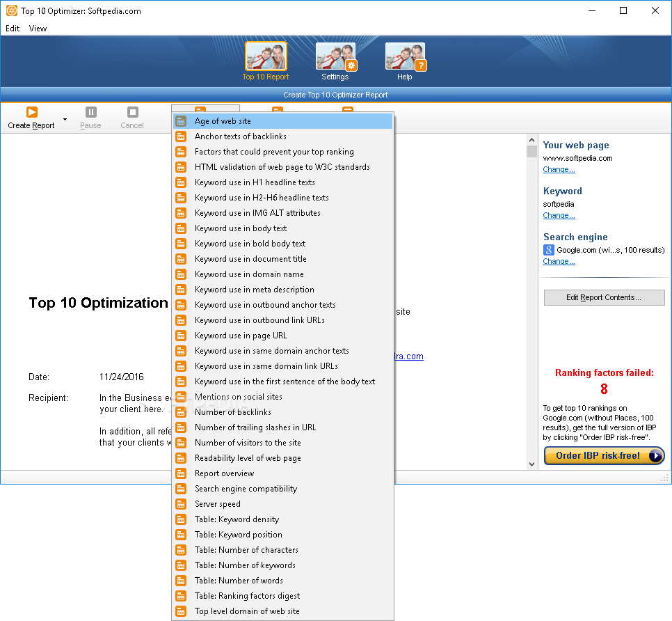Select Factors that could prevent your top ranking
Viewport: 672px width, 621px height.
[283, 152]
